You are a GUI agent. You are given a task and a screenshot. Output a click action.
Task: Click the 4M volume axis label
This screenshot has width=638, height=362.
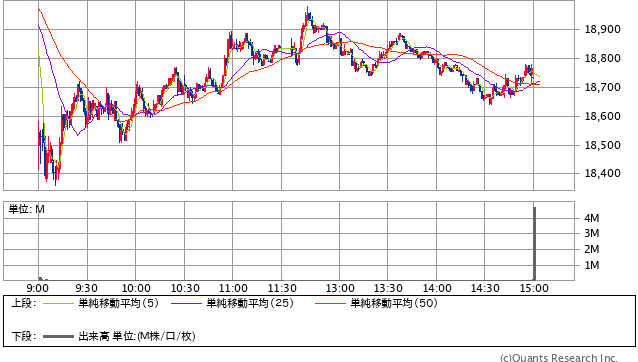pos(592,218)
